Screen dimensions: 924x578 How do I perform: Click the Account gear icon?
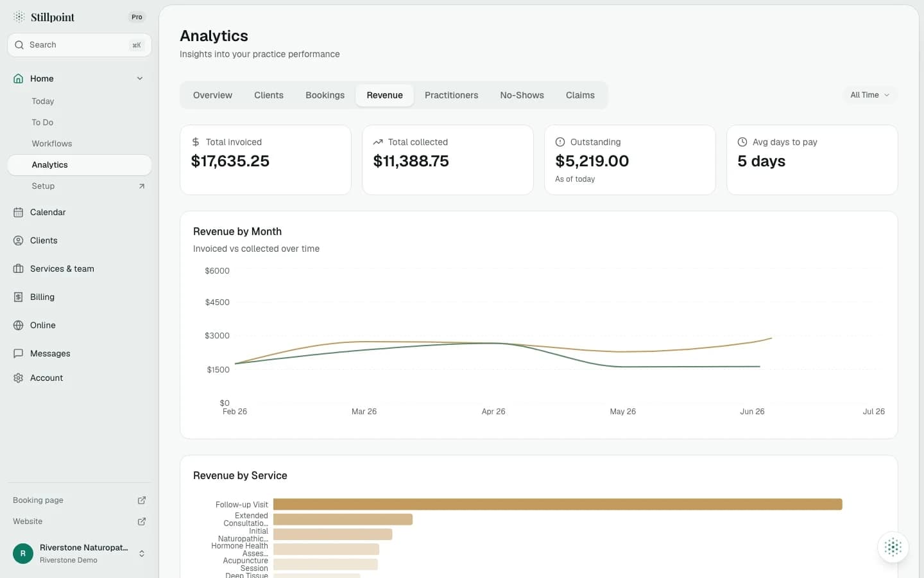point(18,378)
